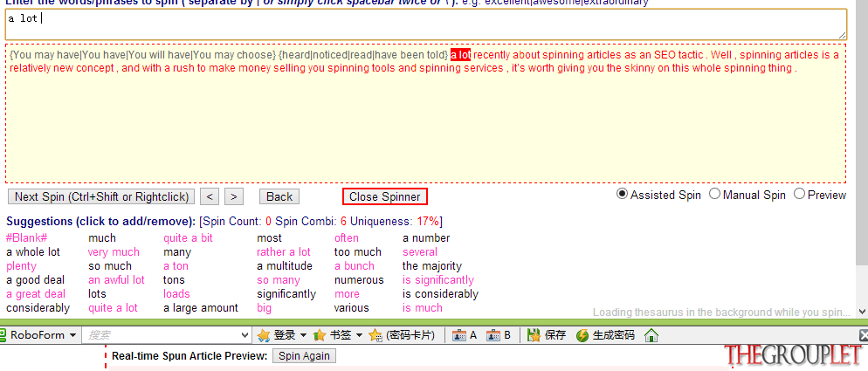Toggle suggestion 'a large amount'
The width and height of the screenshot is (868, 371).
(201, 308)
